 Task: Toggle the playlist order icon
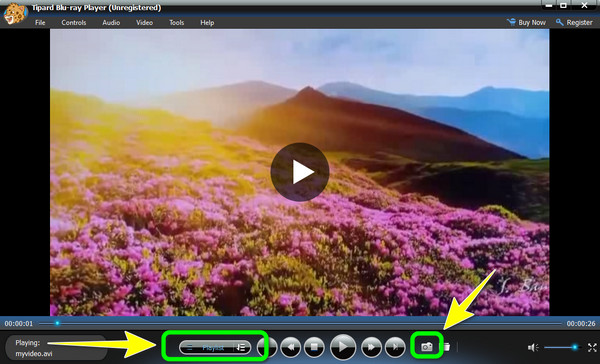pos(241,348)
